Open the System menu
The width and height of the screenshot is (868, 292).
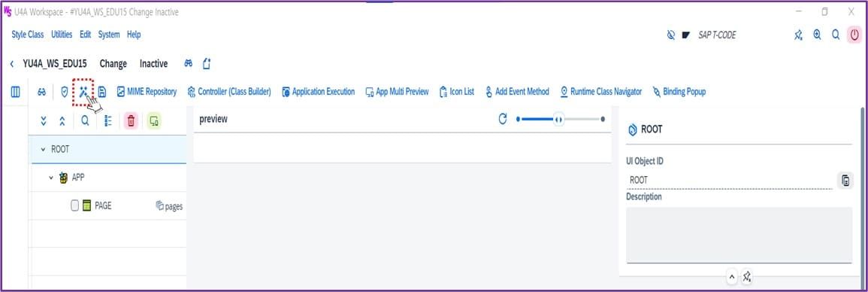tap(109, 35)
